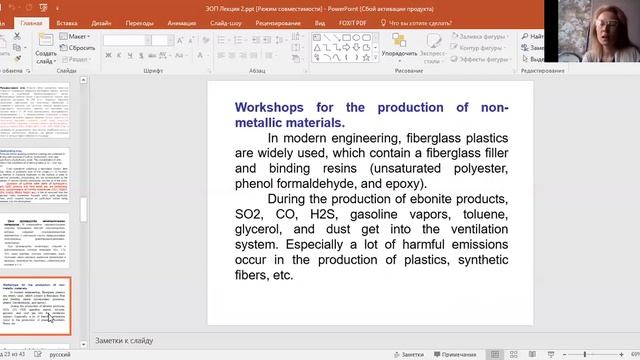Click the Font Color (A) swatch

(200, 55)
